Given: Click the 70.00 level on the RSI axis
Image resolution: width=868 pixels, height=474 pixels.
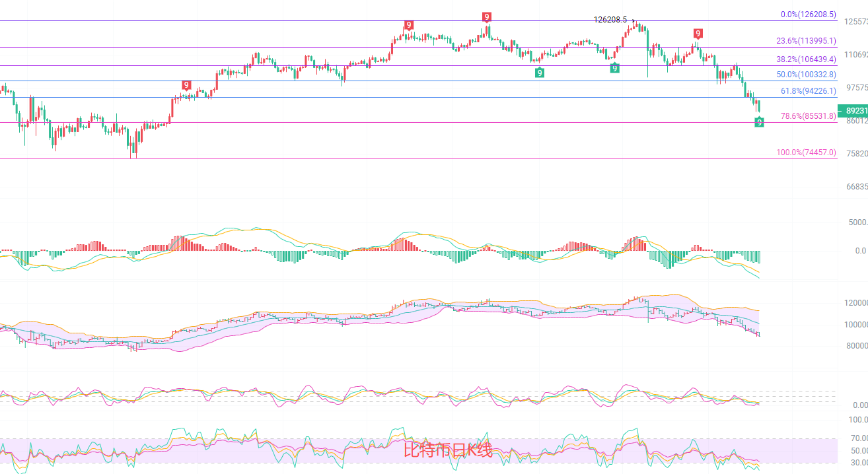Looking at the screenshot, I should click(x=859, y=438).
